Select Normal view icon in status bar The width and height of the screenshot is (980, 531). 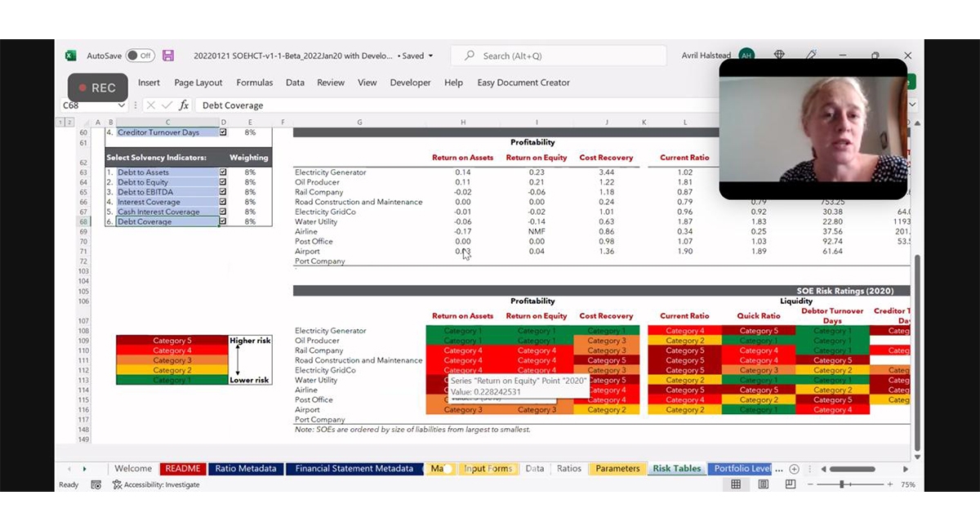click(x=736, y=484)
